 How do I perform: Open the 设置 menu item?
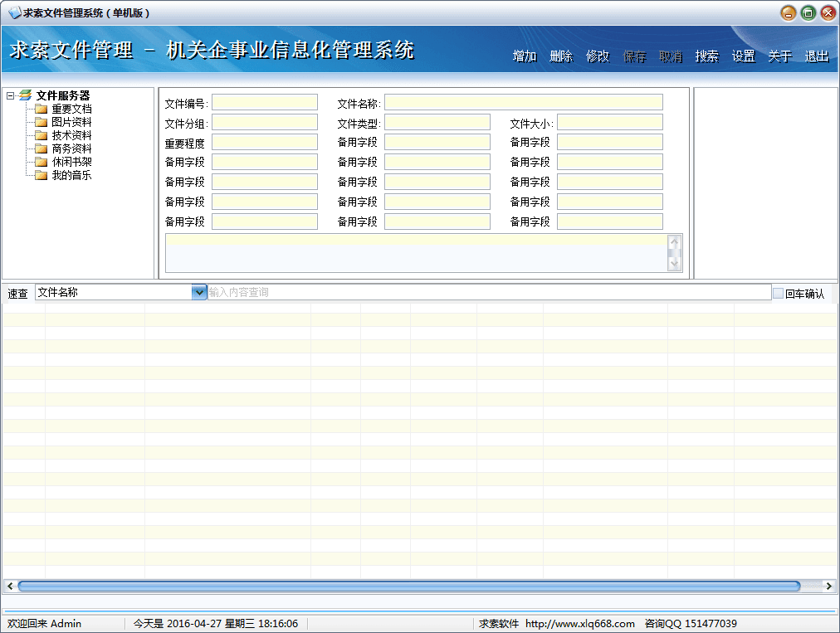[x=743, y=56]
